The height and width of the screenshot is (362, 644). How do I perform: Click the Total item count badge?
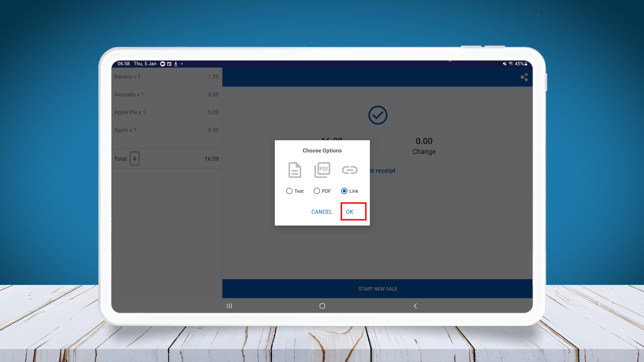(x=135, y=159)
